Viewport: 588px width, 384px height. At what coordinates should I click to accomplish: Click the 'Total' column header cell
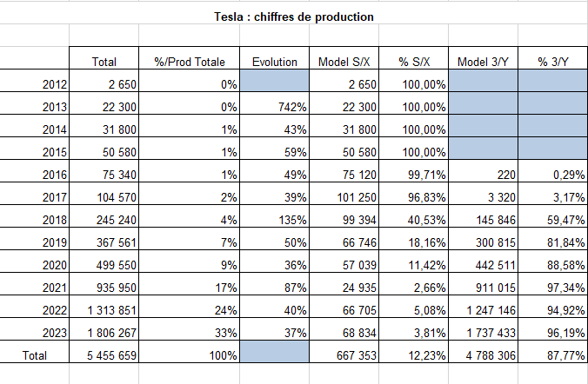point(104,58)
